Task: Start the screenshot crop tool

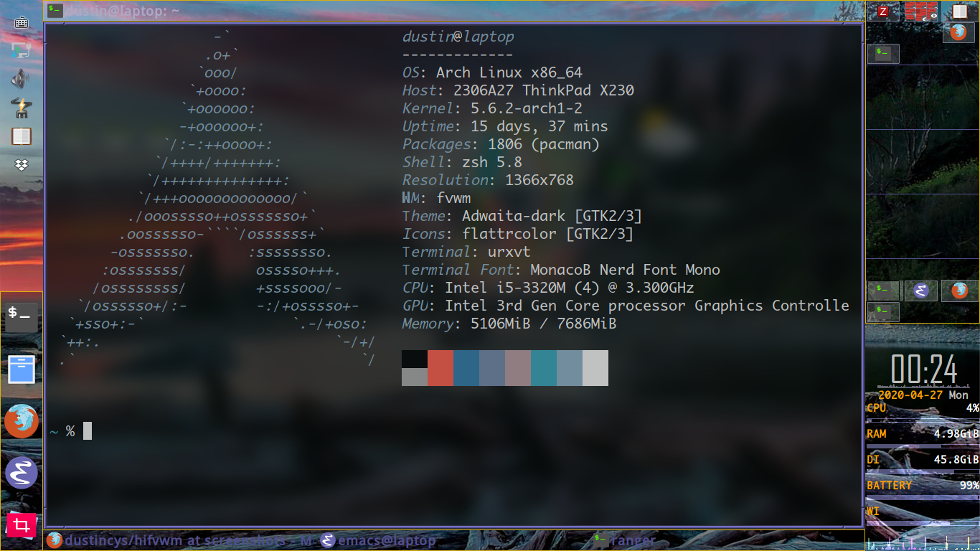Action: pyautogui.click(x=22, y=525)
